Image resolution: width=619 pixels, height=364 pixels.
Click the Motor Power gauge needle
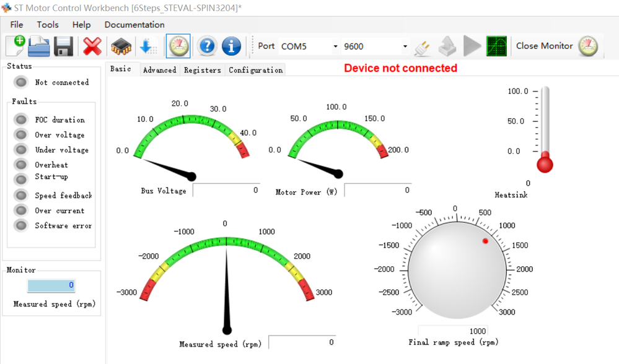click(x=320, y=167)
